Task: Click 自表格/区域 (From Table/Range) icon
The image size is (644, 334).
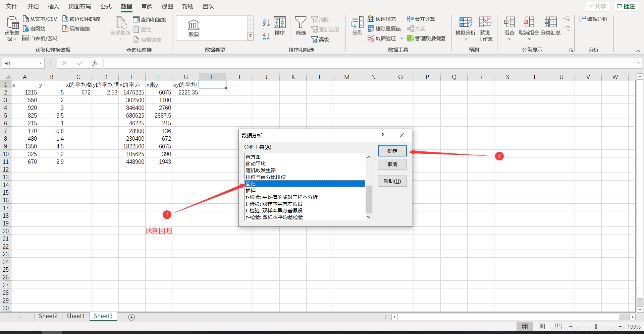Action: [x=25, y=38]
